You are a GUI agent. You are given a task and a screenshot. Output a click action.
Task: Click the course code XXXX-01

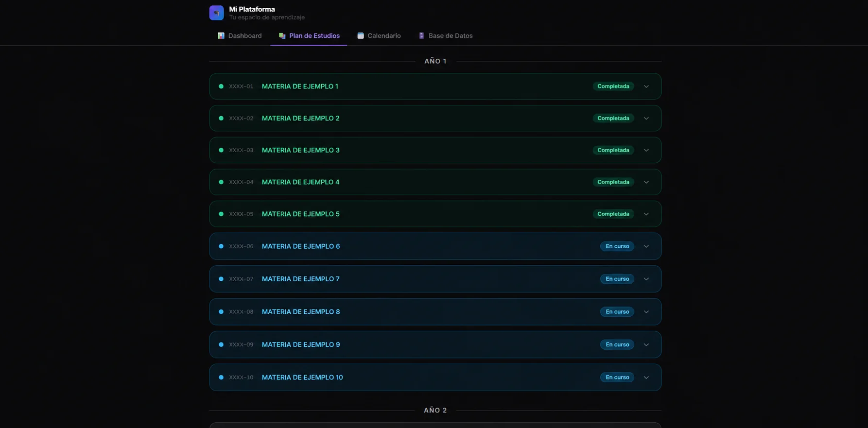241,86
